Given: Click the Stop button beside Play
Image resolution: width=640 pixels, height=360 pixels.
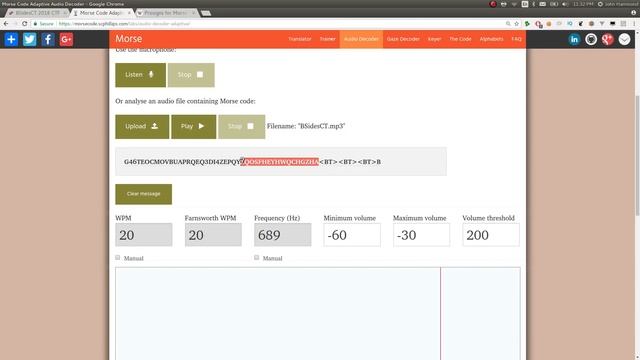Looking at the screenshot, I should (x=242, y=127).
